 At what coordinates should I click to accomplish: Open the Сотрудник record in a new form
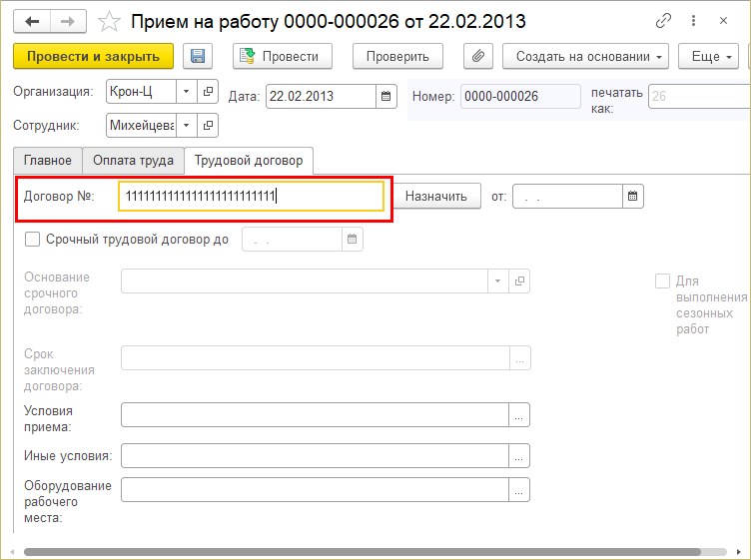tap(208, 126)
